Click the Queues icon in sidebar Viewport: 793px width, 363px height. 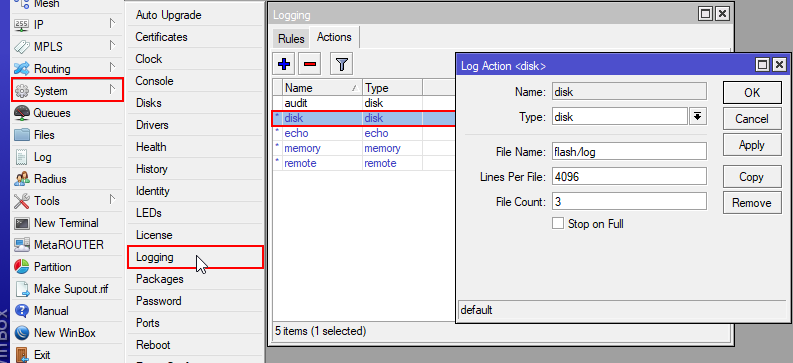[22, 113]
